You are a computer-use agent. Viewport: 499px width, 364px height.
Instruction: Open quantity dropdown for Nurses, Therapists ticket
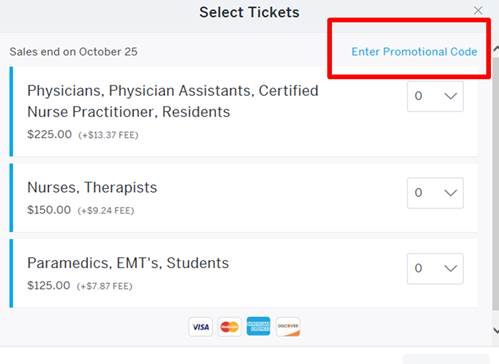(x=435, y=193)
